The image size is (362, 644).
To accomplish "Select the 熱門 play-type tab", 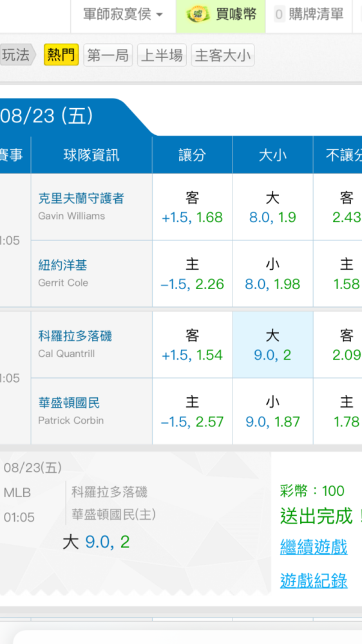I will (61, 55).
